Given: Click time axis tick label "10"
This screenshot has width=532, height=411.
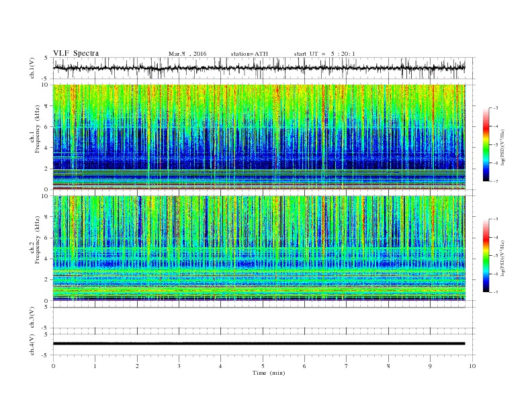Looking at the screenshot, I should point(472,366).
